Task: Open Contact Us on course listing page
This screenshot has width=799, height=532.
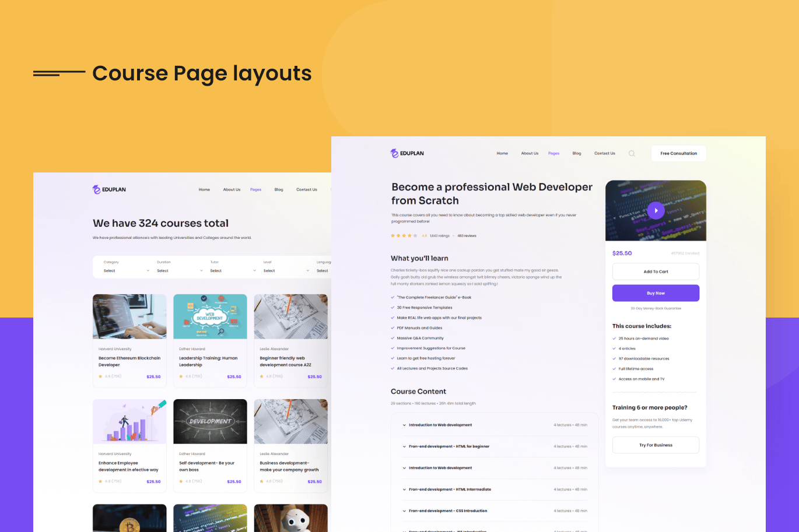Action: tap(307, 189)
